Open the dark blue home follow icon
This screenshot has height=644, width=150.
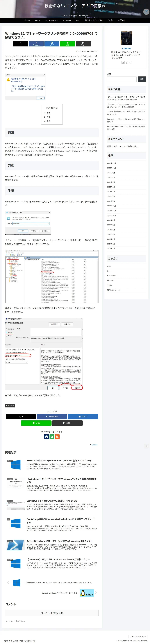click(46, 437)
